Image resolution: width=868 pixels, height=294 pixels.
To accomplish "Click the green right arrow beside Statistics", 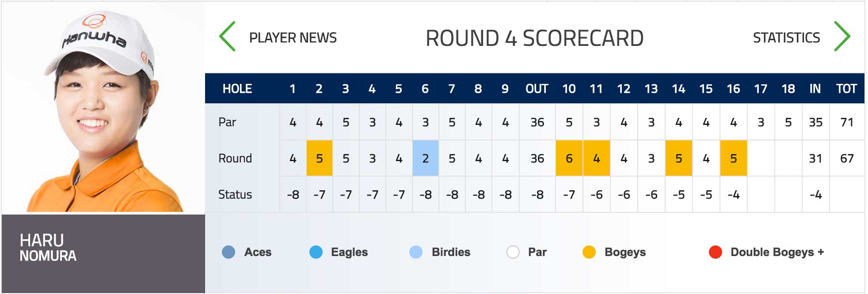I will pos(842,37).
